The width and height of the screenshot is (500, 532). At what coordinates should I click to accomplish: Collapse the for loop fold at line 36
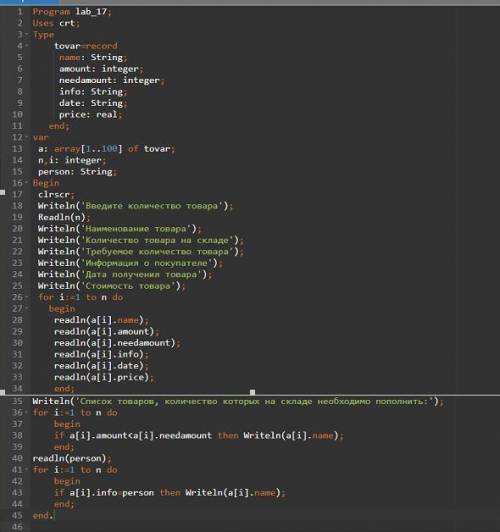point(27,413)
